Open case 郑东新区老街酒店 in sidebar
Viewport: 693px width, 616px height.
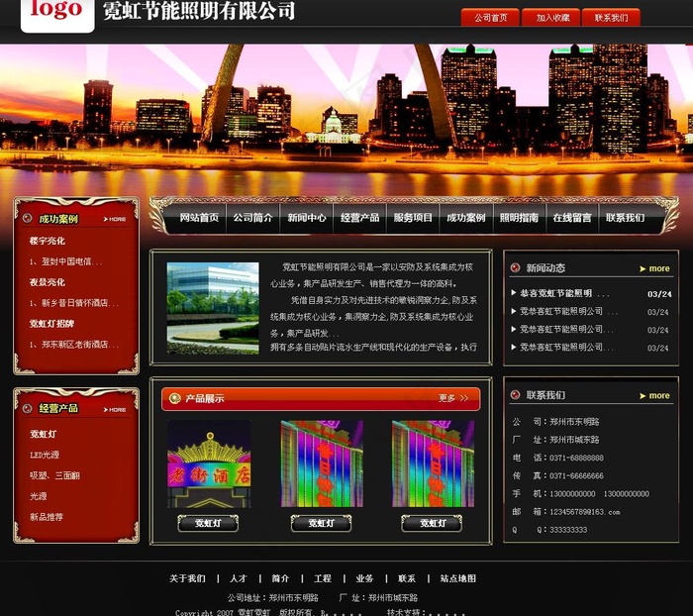coord(74,344)
